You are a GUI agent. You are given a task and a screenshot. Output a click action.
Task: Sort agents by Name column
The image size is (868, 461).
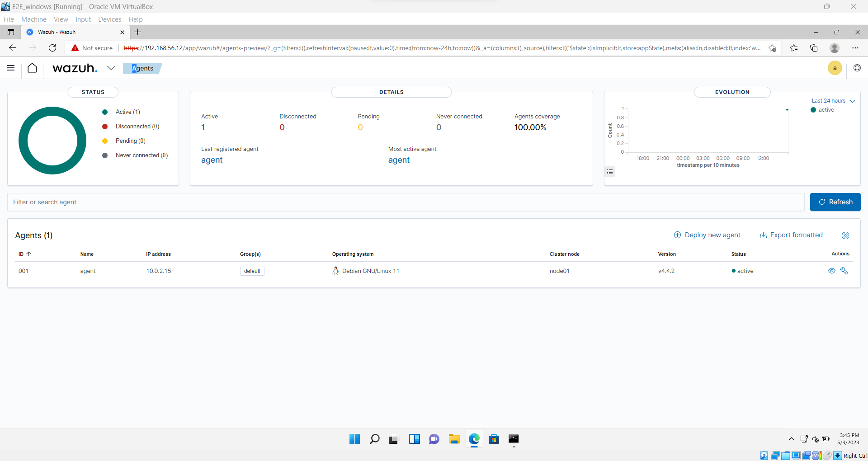click(x=87, y=254)
